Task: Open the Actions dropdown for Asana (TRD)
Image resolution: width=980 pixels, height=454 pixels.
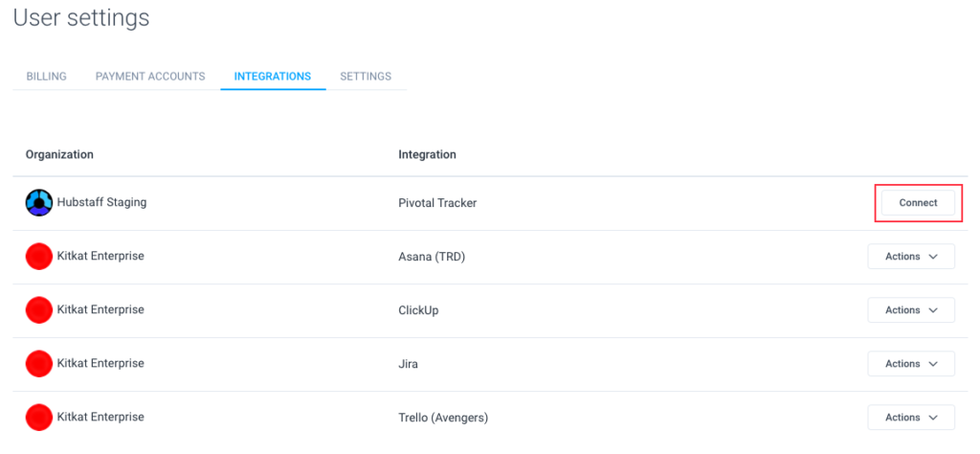Action: 911,257
